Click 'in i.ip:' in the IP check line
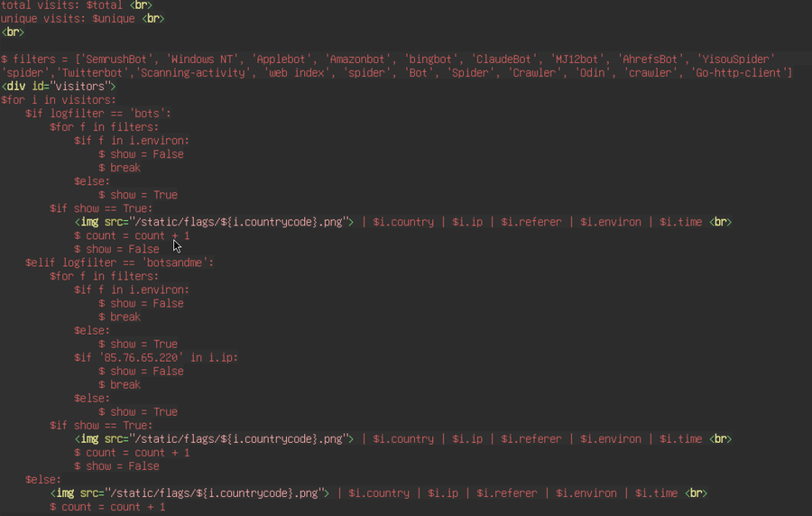The width and height of the screenshot is (812, 516). (215, 357)
